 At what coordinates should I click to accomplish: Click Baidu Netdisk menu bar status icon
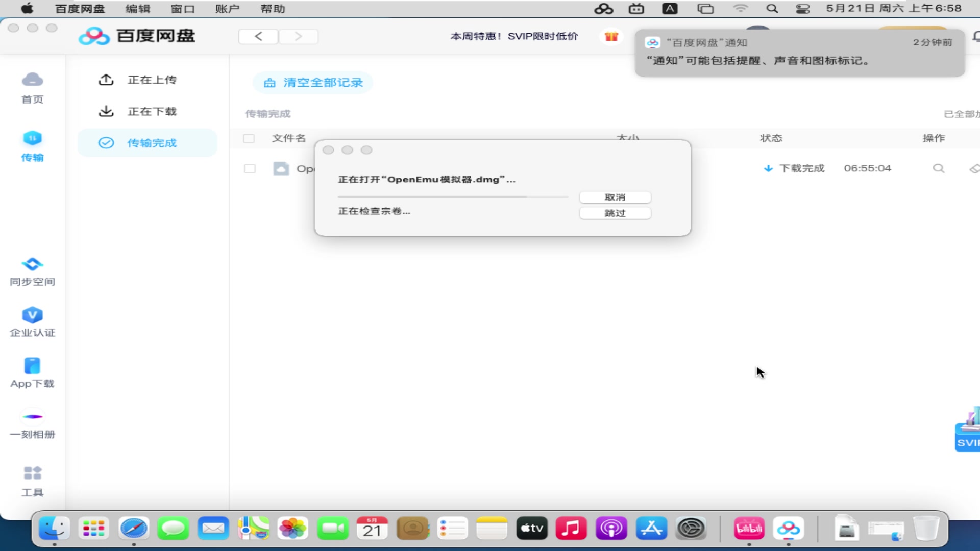point(603,9)
